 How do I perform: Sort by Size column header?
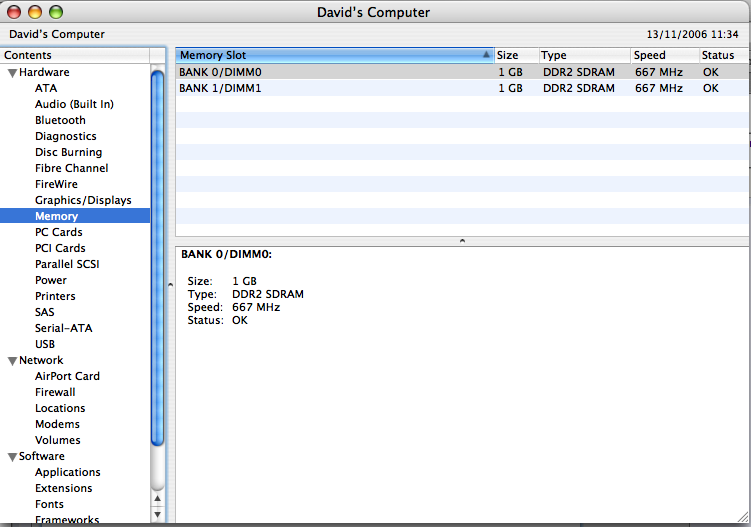(516, 55)
